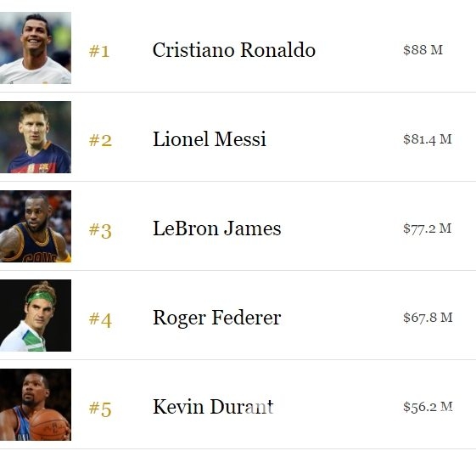Click the $88 M earnings figure
476x451 pixels.
pos(423,50)
